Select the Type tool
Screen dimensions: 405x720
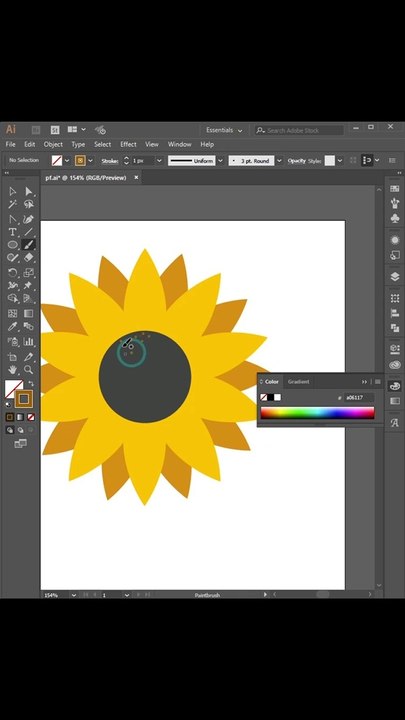coord(12,232)
